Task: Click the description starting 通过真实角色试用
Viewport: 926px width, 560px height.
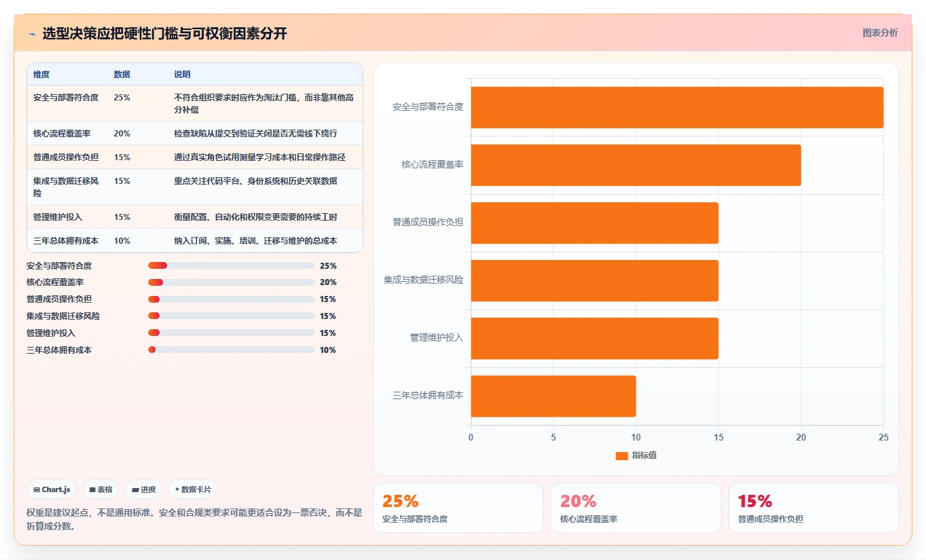Action: tap(260, 157)
